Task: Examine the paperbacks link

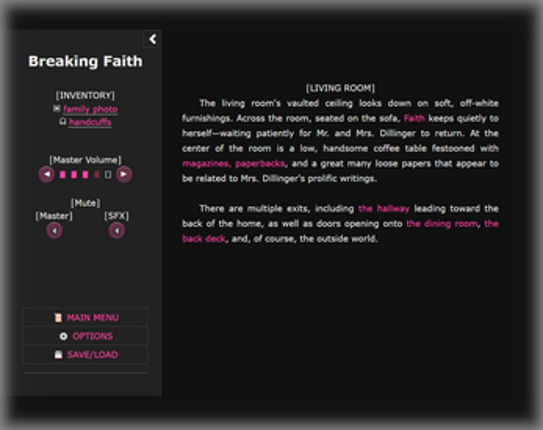Action: point(260,163)
